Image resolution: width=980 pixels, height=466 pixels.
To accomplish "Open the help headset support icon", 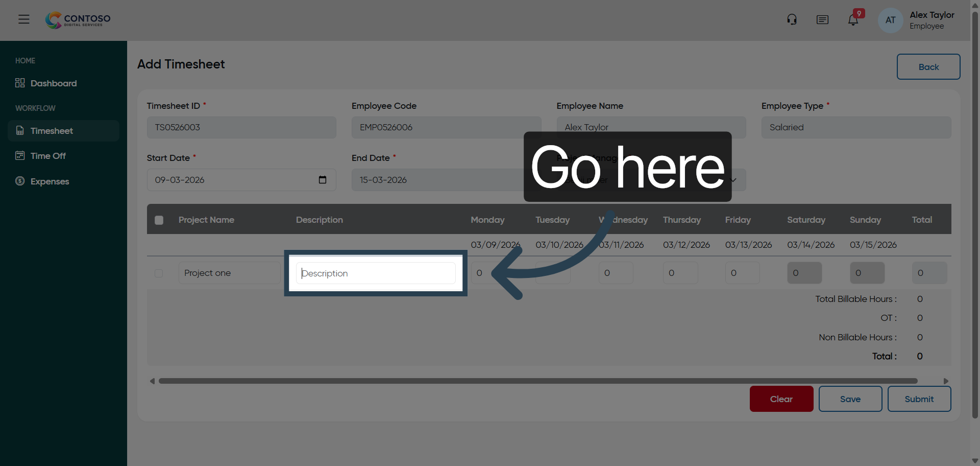I will pyautogui.click(x=792, y=19).
